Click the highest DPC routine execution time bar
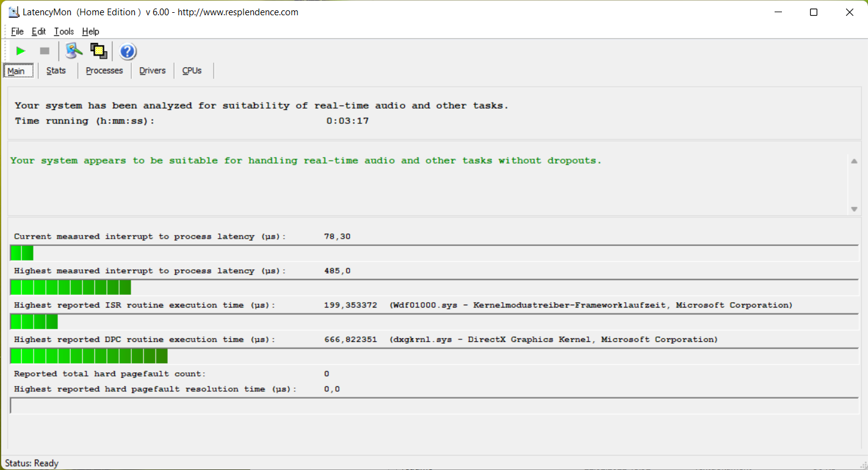Screen dimensions: 868x470 tap(434, 356)
